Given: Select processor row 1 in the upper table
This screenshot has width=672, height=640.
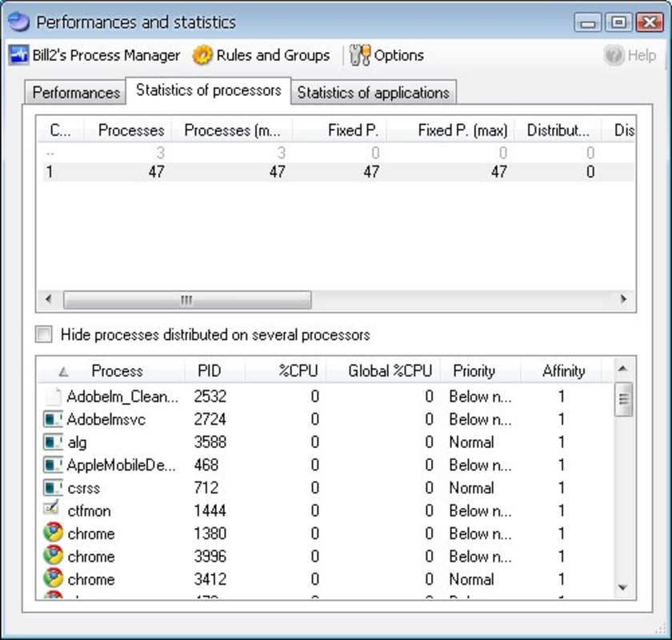Looking at the screenshot, I should tap(338, 172).
